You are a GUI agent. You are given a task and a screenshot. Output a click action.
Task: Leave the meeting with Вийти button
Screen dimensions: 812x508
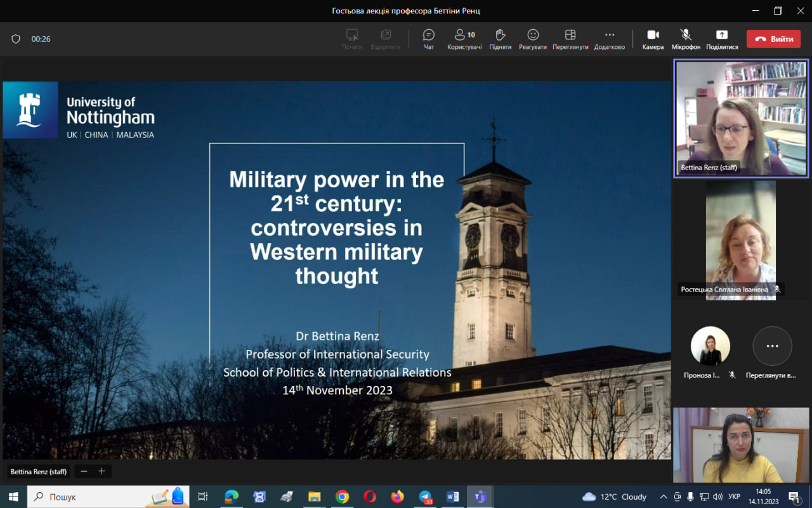point(773,39)
